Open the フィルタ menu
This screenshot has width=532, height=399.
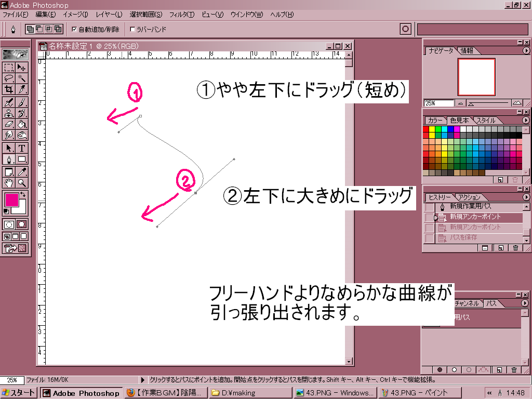coord(183,14)
